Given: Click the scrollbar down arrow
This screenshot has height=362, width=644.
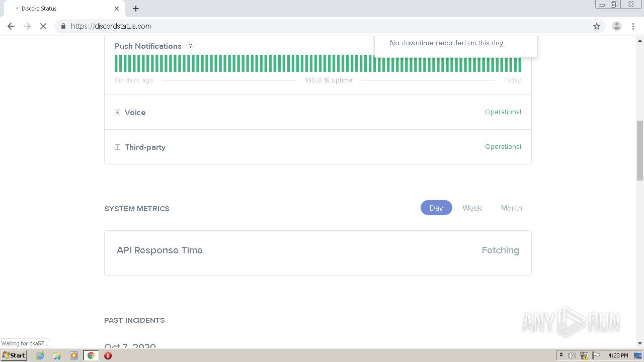Looking at the screenshot, I should tap(640, 343).
